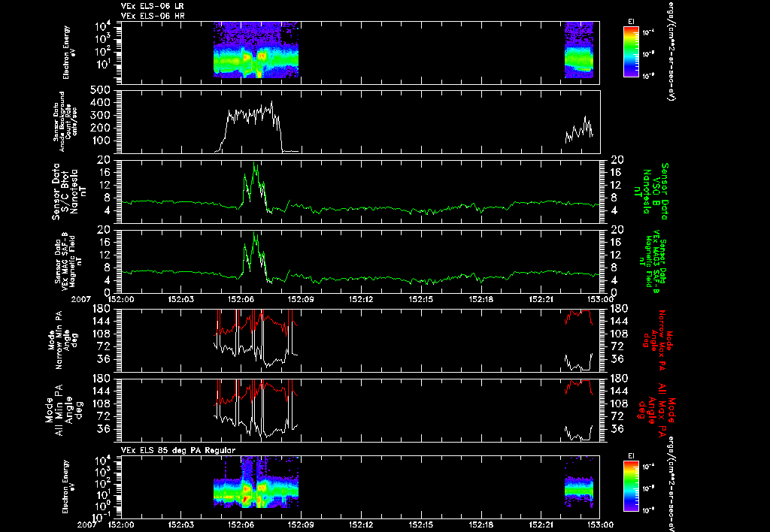Click the large spectrogram block in the 85 deg PA panel
770x532 pixels.
[256, 482]
